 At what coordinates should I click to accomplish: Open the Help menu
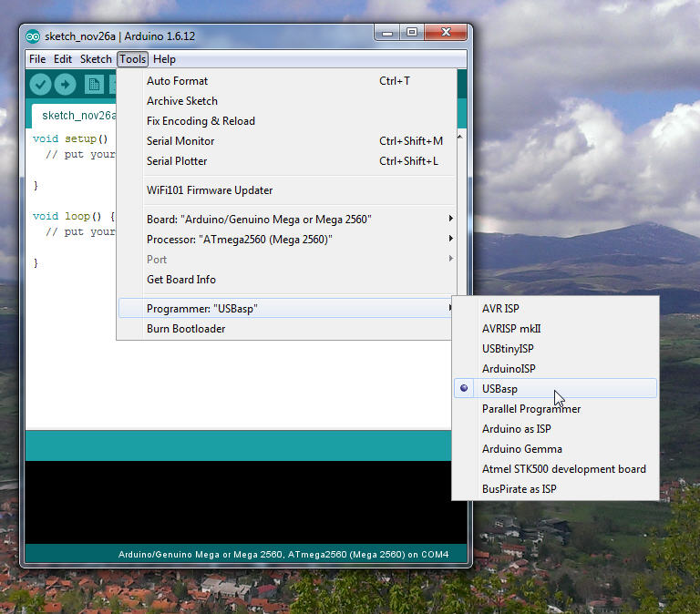point(164,59)
